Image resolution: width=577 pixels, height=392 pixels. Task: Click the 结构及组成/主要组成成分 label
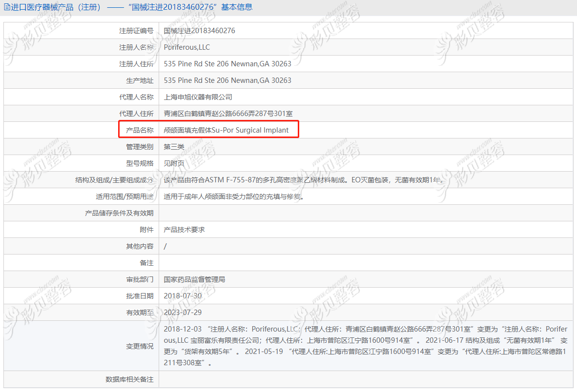pyautogui.click(x=114, y=180)
